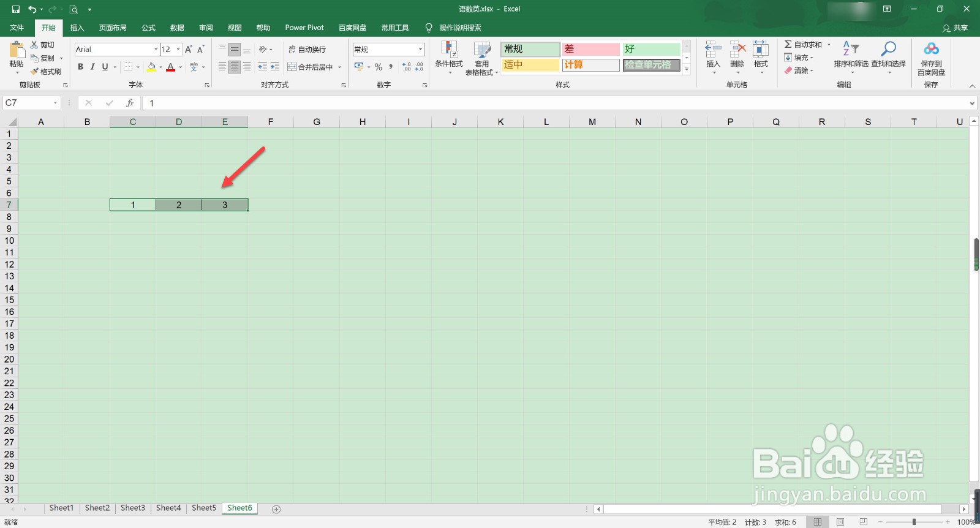The image size is (980, 528).
Task: Toggle middle vertical alignment
Action: click(235, 50)
